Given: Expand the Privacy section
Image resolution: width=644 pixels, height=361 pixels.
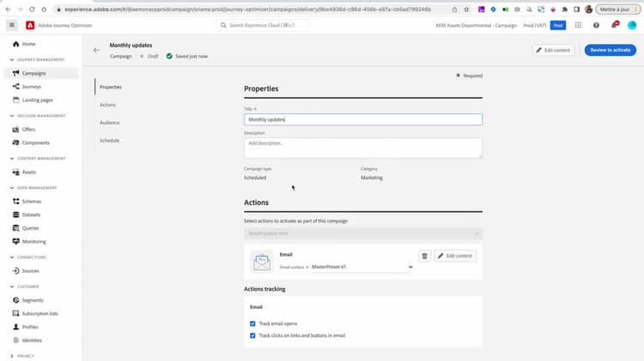Looking at the screenshot, I should (12, 356).
